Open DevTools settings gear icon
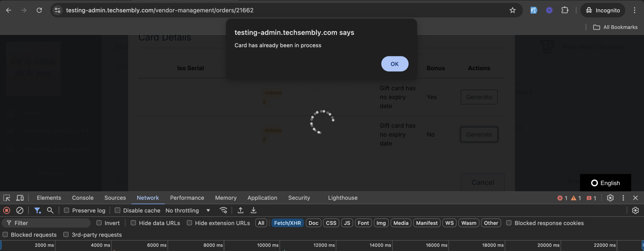This screenshot has width=644, height=251. (610, 198)
